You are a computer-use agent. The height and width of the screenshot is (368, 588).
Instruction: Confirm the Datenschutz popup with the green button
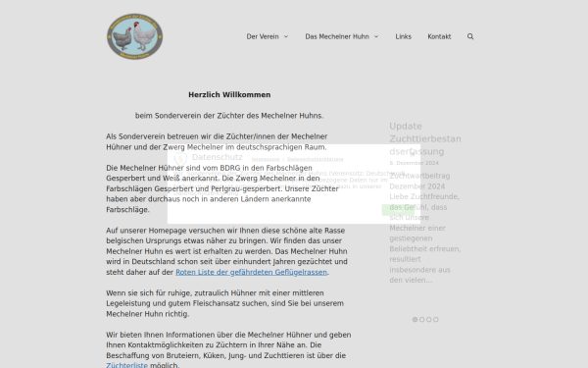click(398, 210)
